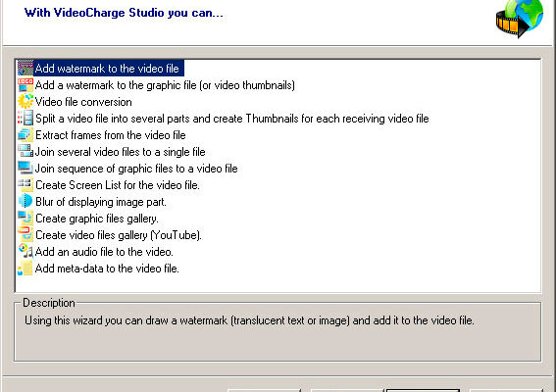This screenshot has width=556, height=392.
Task: Select 'Split a video file into several parts'
Action: pos(232,119)
